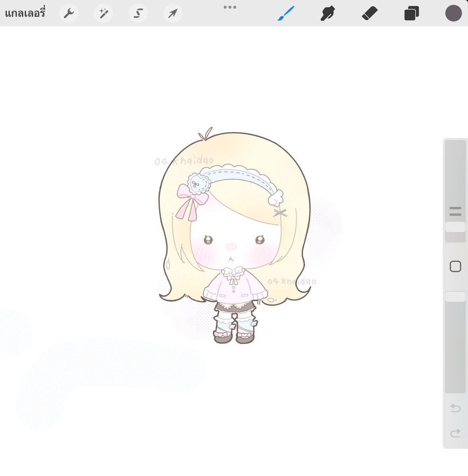
Task: Select the Brush paint tool
Action: (286, 13)
